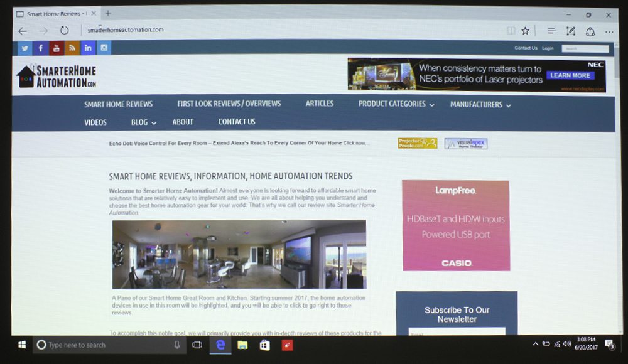Open Contact Us in the navigation bar
This screenshot has width=628, height=364.
[236, 121]
